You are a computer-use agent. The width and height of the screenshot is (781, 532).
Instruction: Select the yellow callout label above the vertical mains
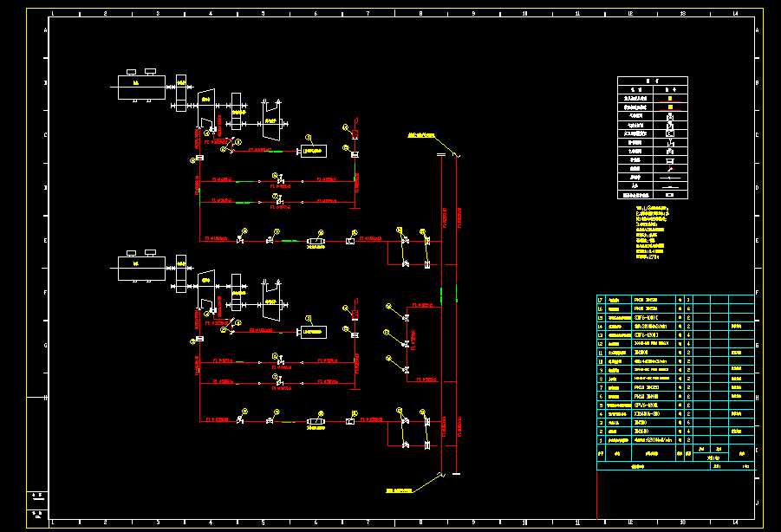pos(421,135)
